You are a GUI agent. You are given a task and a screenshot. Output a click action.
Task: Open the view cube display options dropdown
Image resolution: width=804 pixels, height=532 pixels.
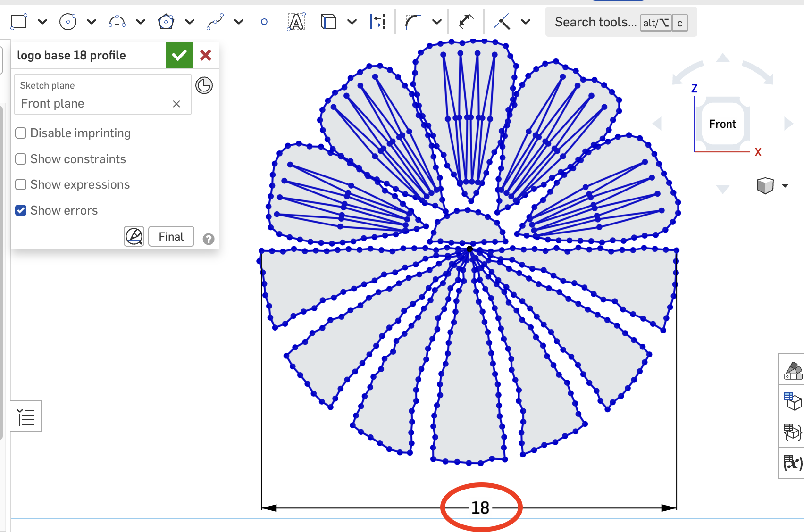click(x=785, y=186)
